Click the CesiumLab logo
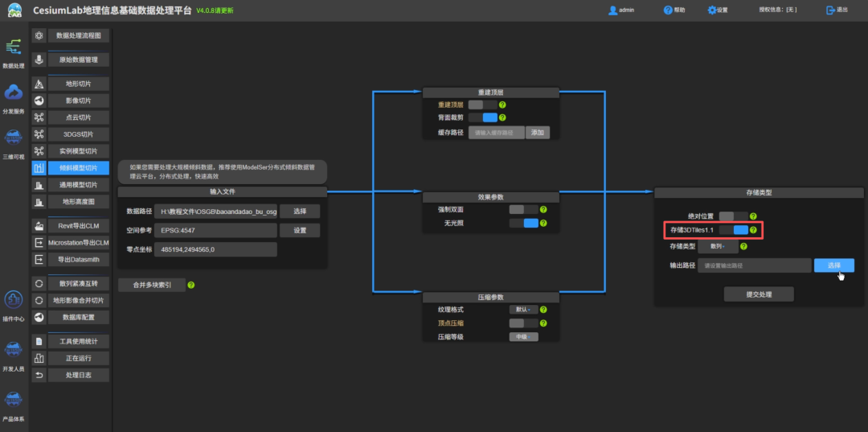The image size is (868, 432). [x=14, y=10]
